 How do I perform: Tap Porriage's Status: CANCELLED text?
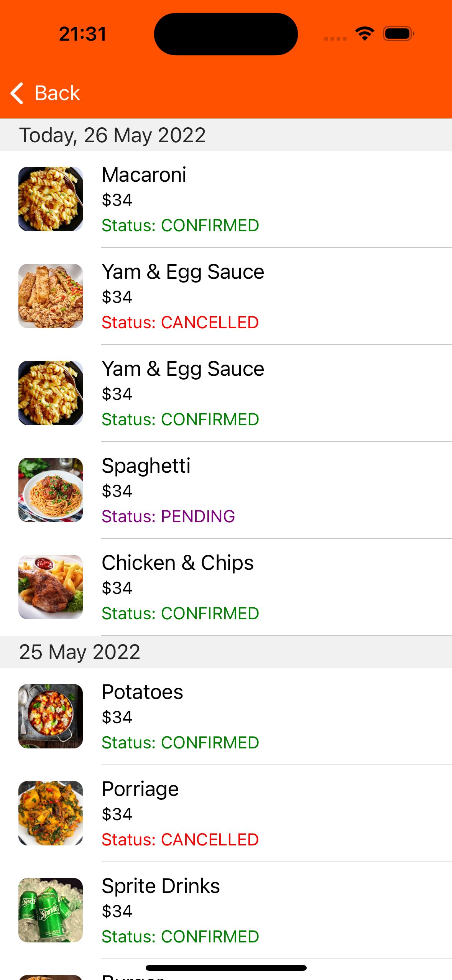(x=180, y=840)
